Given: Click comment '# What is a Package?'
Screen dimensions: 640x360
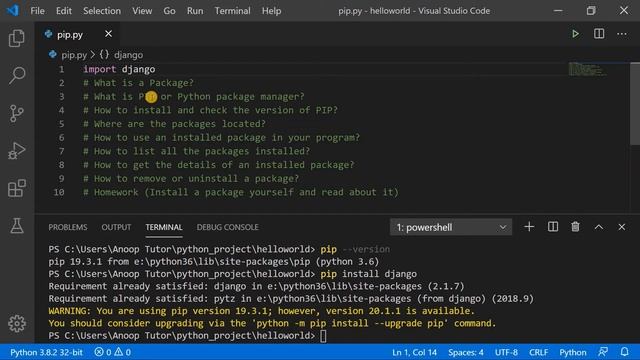Looking at the screenshot, I should (138, 83).
